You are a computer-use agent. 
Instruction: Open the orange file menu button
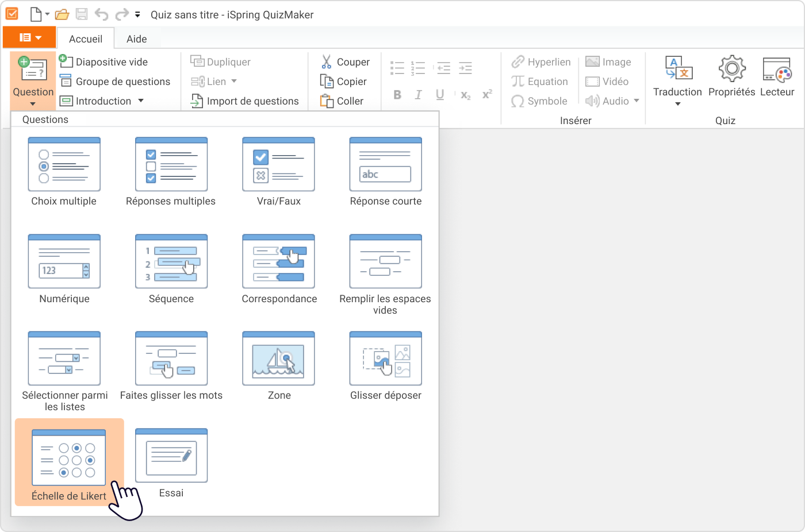30,38
